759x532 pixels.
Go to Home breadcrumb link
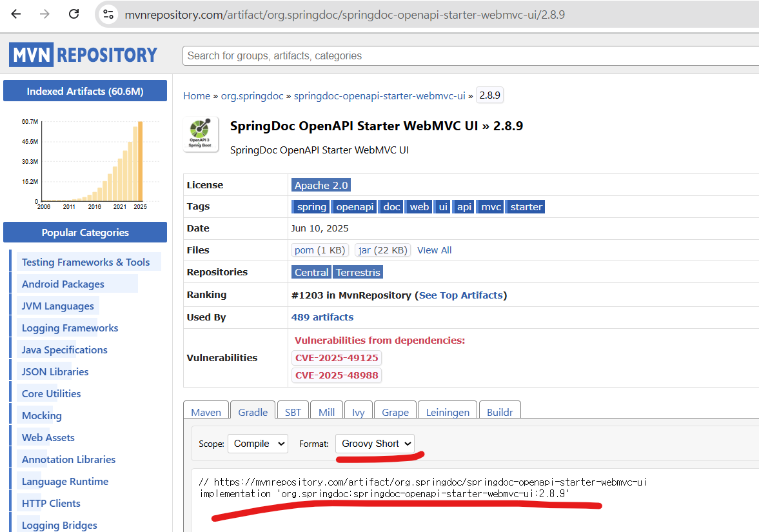click(x=197, y=96)
